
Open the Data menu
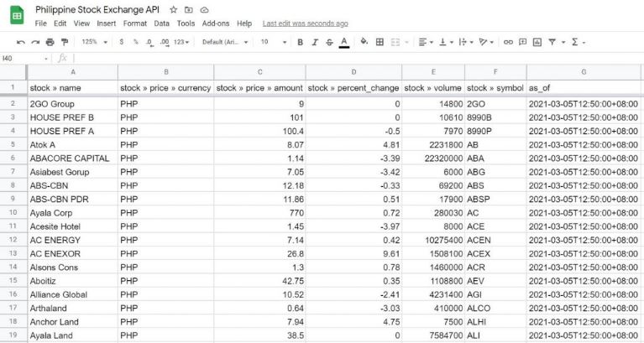pyautogui.click(x=161, y=23)
